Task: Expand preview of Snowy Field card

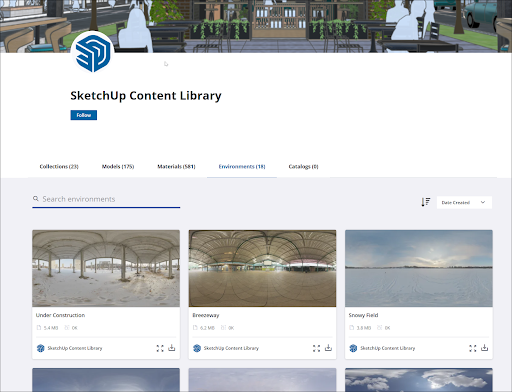Action: click(x=473, y=348)
